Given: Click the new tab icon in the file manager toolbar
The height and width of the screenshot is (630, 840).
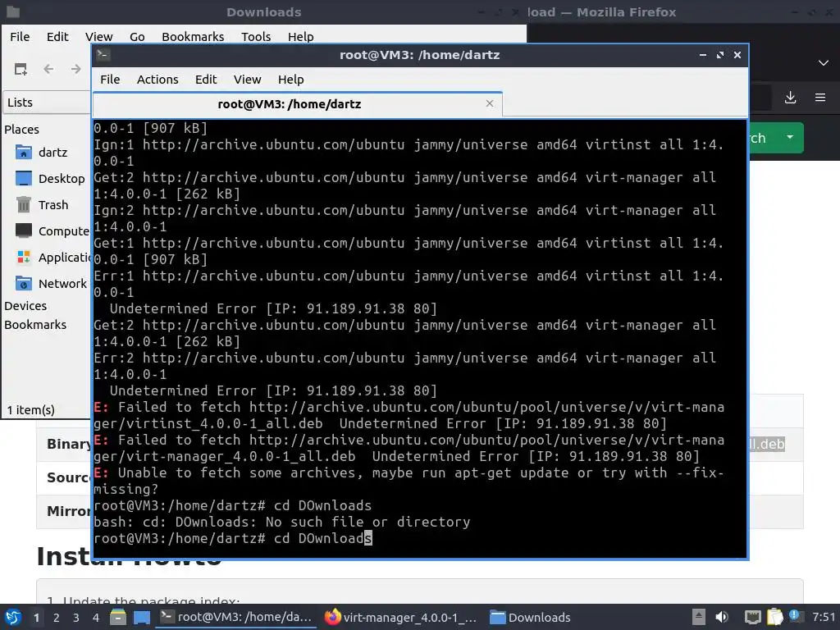Looking at the screenshot, I should (x=21, y=69).
